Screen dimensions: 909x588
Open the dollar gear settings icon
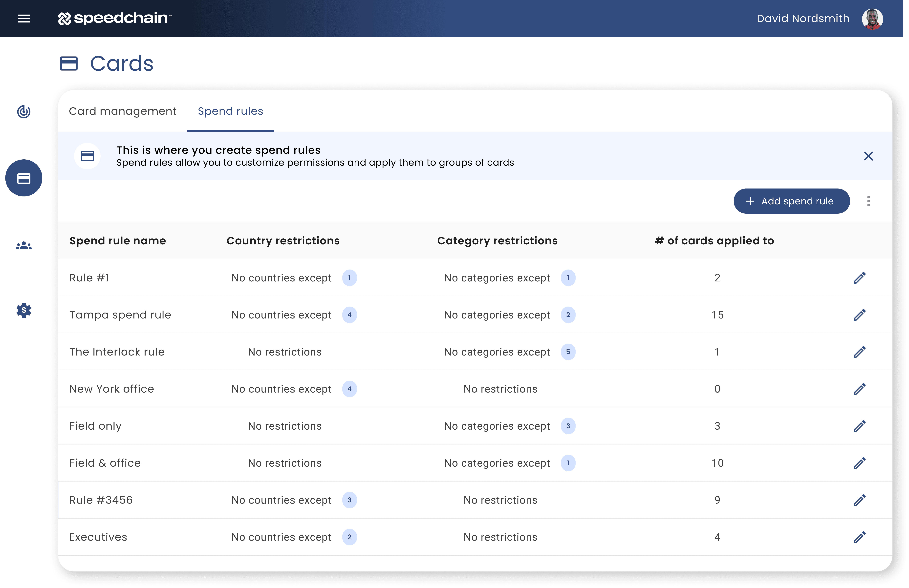pos(24,310)
